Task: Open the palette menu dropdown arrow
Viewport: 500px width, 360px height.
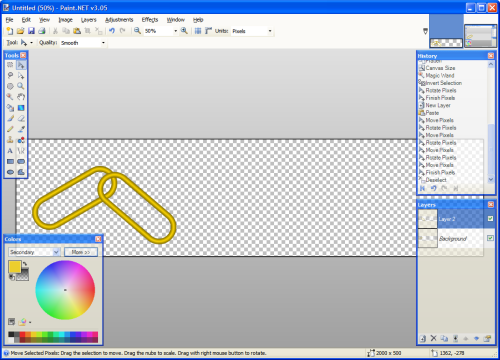Action: click(30, 322)
